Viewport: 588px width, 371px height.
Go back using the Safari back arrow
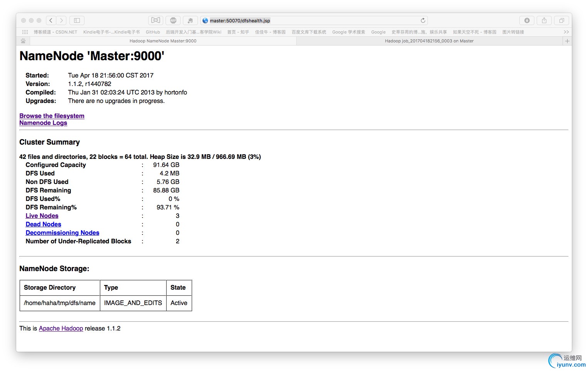tap(51, 20)
